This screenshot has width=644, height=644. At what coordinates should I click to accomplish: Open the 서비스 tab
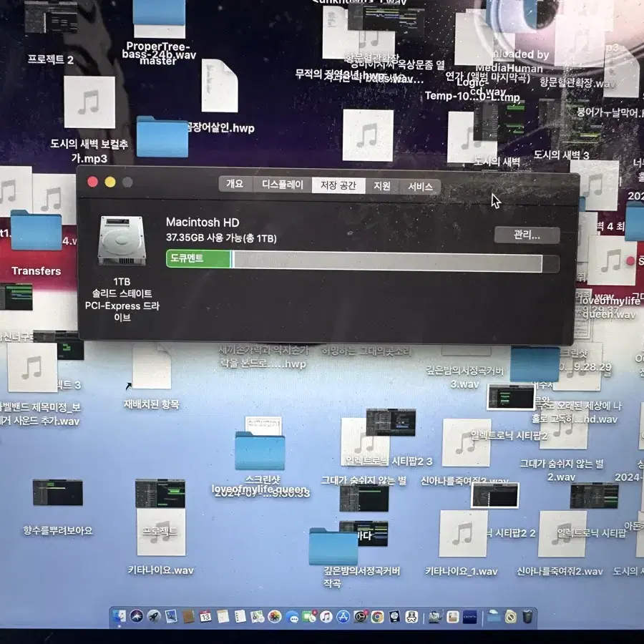(x=420, y=187)
